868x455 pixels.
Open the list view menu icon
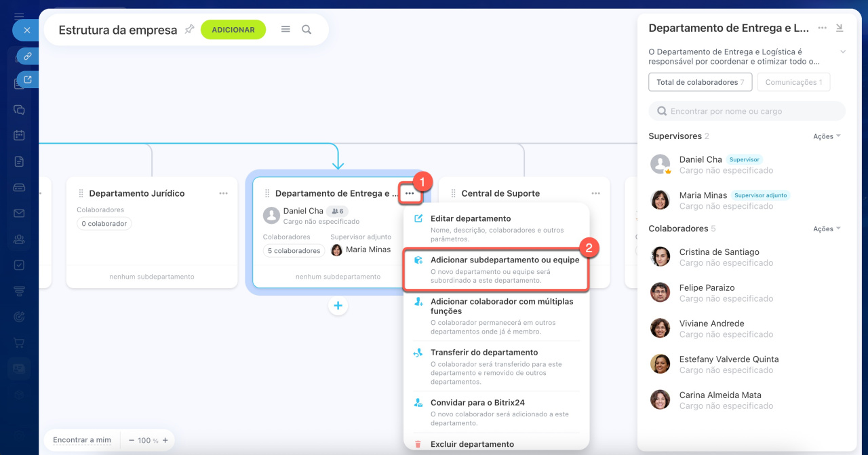coord(285,29)
